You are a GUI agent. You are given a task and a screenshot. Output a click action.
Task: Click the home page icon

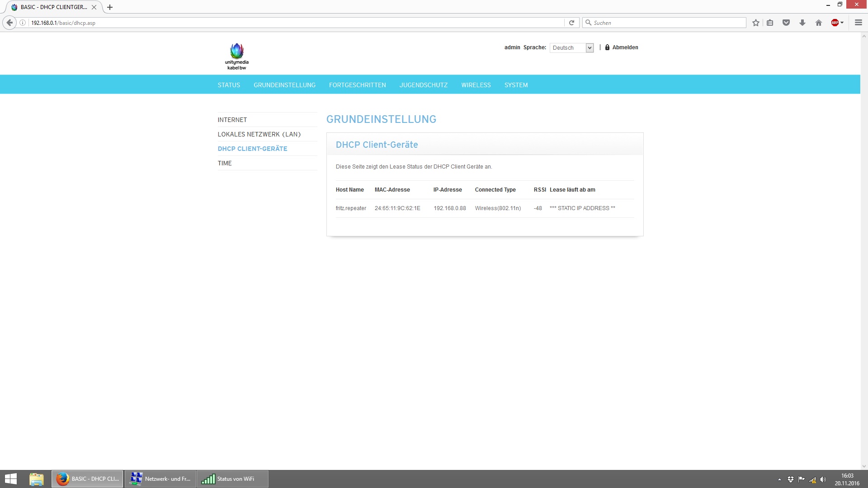point(818,23)
